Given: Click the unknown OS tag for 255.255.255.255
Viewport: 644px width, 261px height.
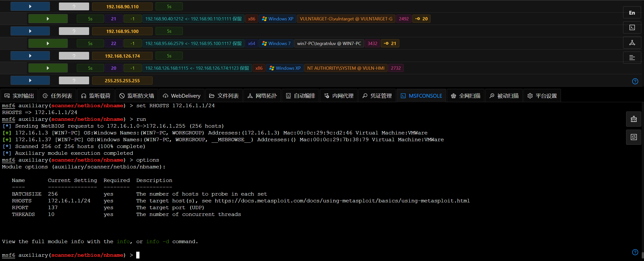Looking at the screenshot, I should pos(74,81).
